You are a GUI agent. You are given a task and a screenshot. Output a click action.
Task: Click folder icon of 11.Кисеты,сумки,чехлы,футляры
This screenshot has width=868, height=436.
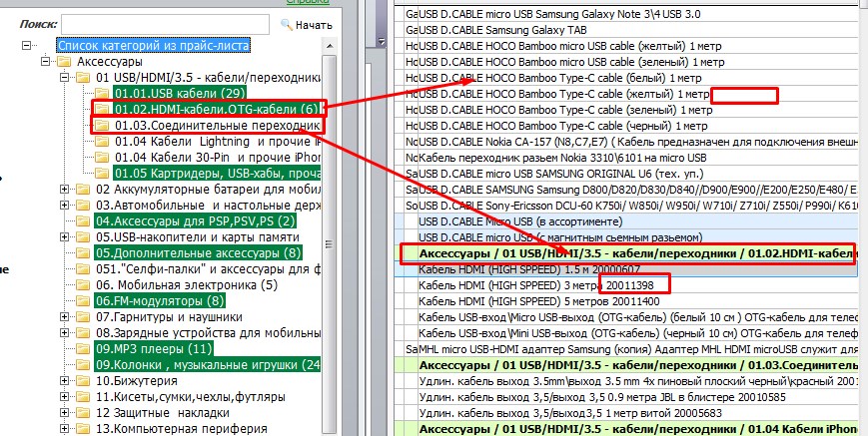tap(83, 397)
